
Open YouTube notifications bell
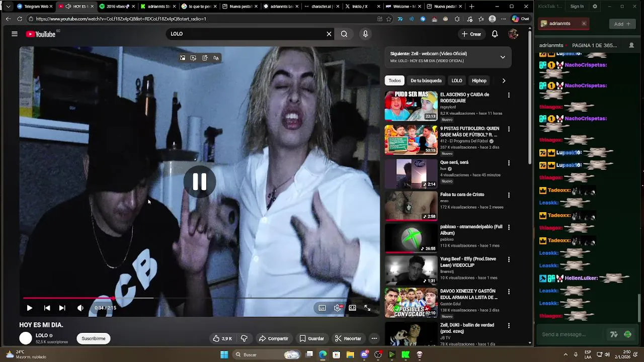(x=495, y=34)
